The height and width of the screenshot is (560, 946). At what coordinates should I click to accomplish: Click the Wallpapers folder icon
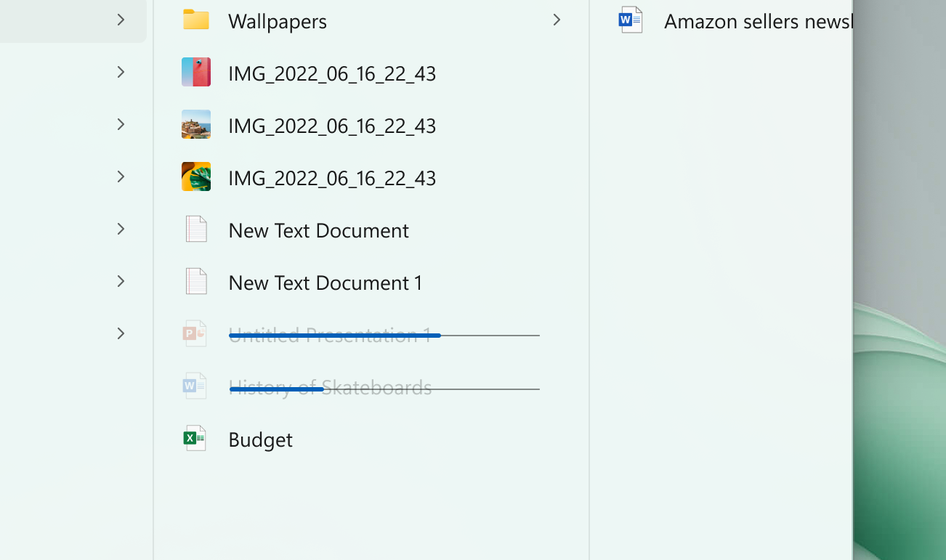(x=195, y=20)
